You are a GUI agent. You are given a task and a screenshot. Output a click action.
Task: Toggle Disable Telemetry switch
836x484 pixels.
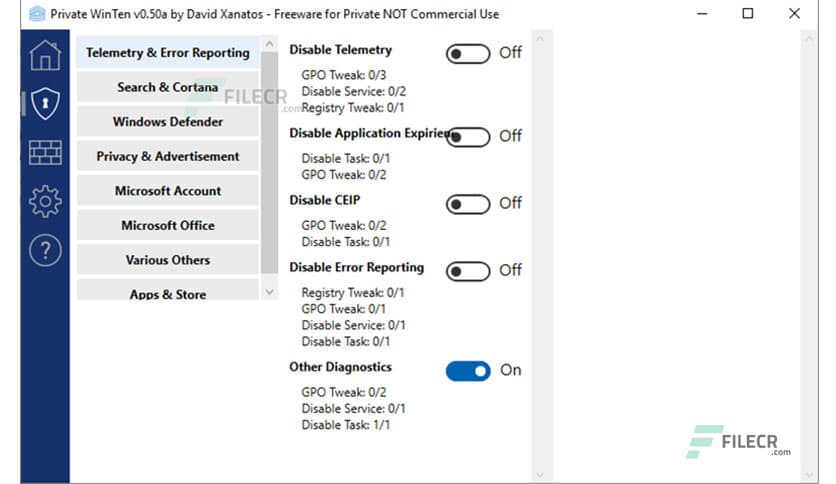(468, 53)
